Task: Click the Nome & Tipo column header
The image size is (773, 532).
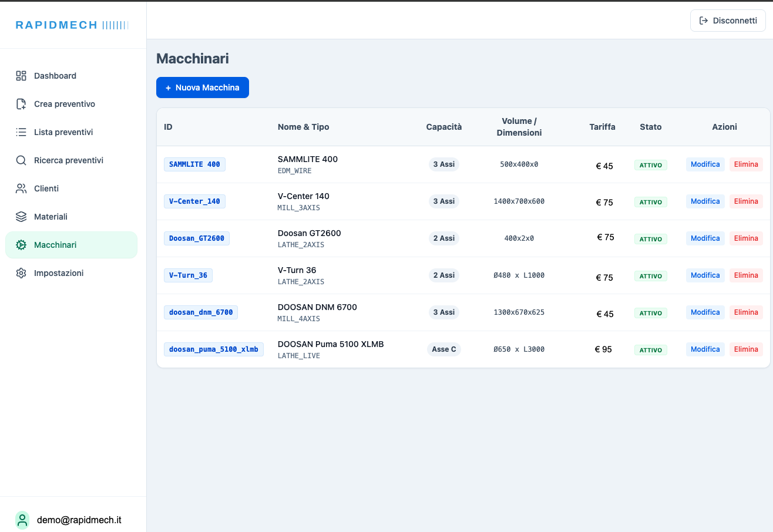Action: coord(304,127)
